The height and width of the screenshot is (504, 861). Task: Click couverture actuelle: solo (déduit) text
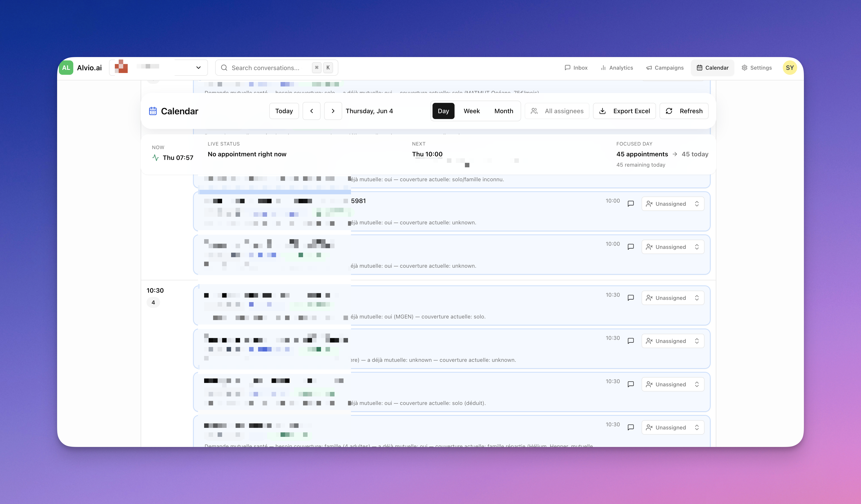pyautogui.click(x=442, y=403)
